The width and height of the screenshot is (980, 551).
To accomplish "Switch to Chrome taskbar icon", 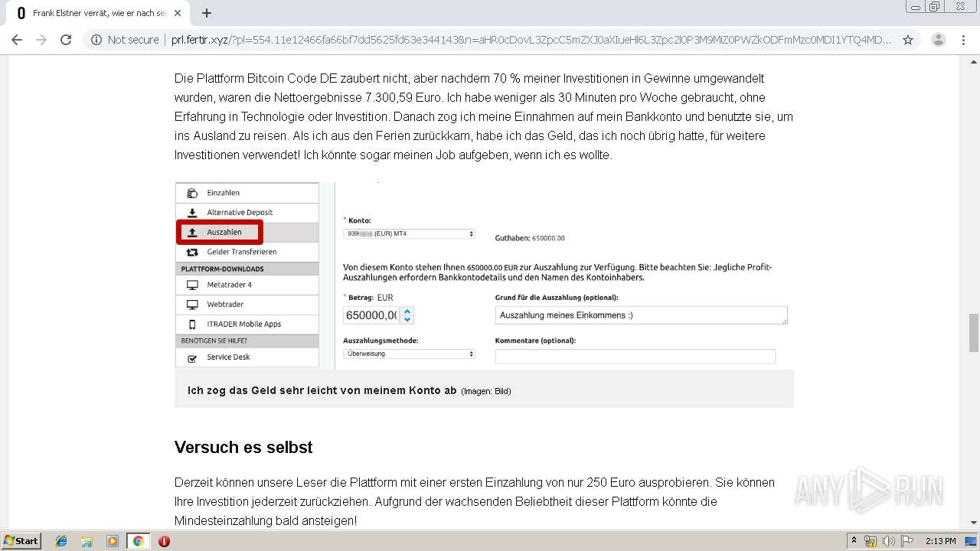I will 138,541.
